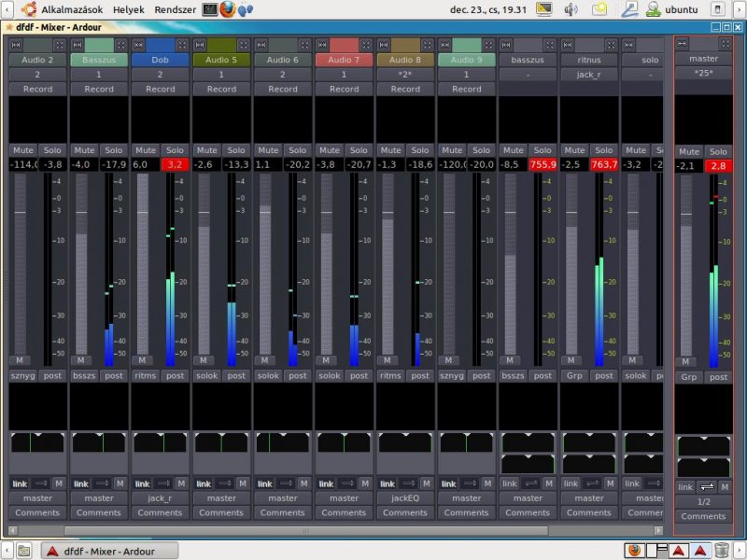Screen dimensions: 747x560
Task: Click pan mute M button on Audio 5
Action: tap(243, 483)
